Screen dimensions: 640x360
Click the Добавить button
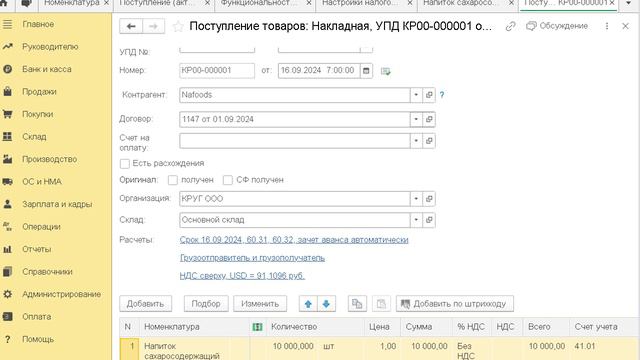[145, 304]
